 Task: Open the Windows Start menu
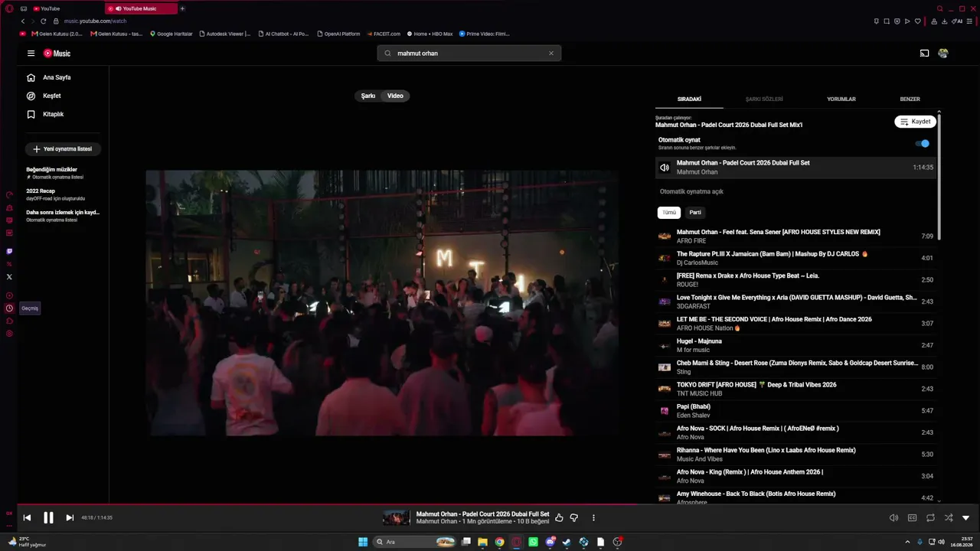tap(363, 542)
